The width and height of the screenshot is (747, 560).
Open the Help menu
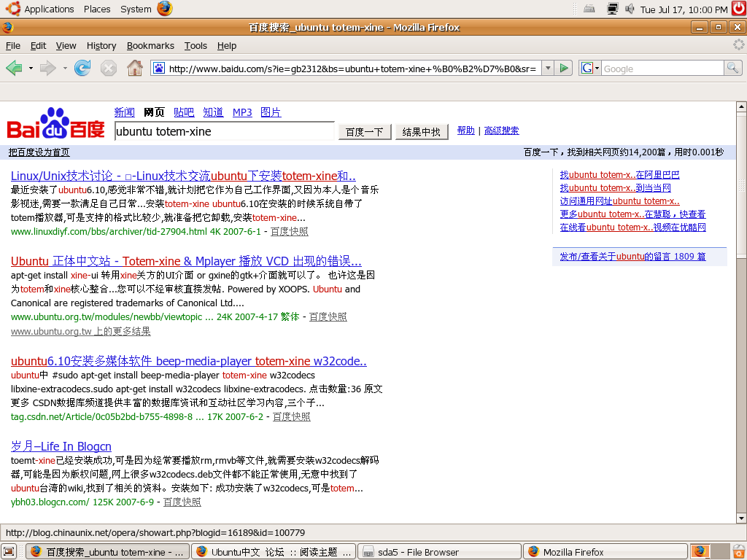click(227, 46)
